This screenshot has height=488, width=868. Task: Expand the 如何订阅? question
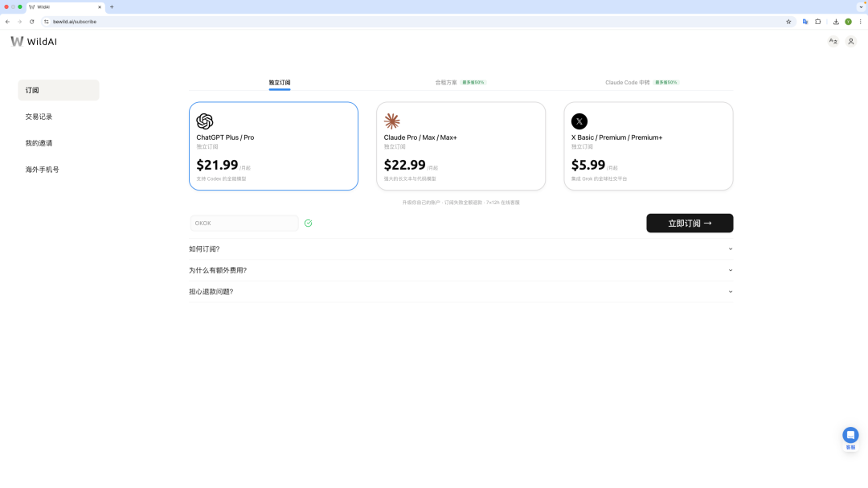461,249
